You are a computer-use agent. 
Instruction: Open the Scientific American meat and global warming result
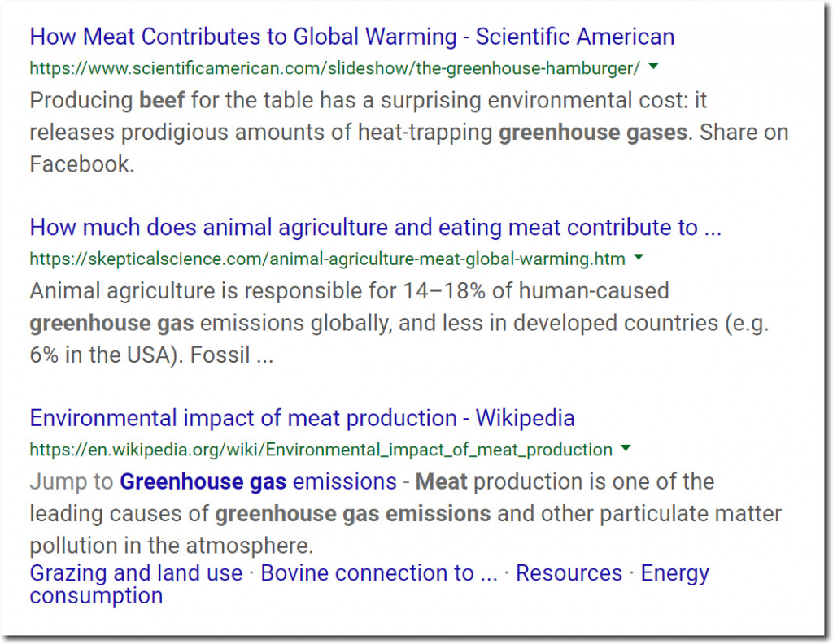(x=351, y=37)
